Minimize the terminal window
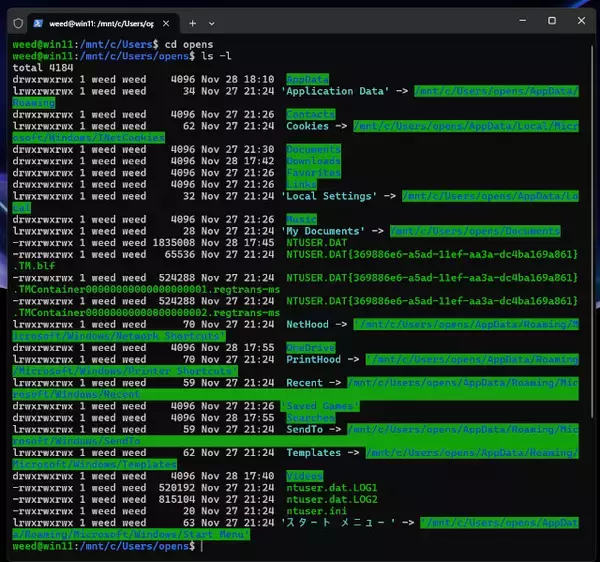The height and width of the screenshot is (562, 600). pos(522,20)
